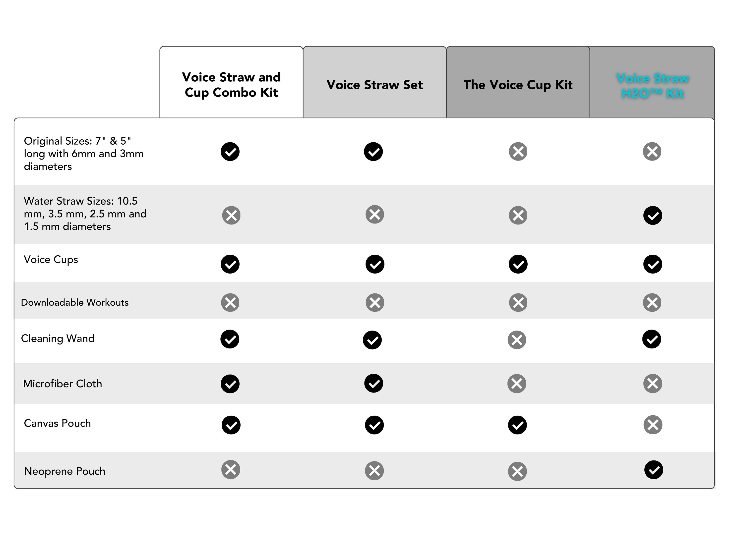Screen dimensions: 747x560
Task: Click the Water Straw Sizes description text
Action: [x=85, y=214]
